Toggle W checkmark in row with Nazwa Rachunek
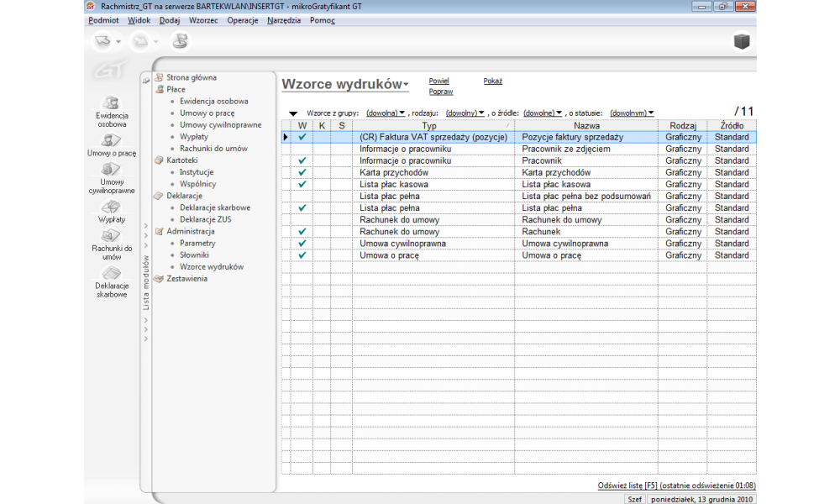 [302, 231]
